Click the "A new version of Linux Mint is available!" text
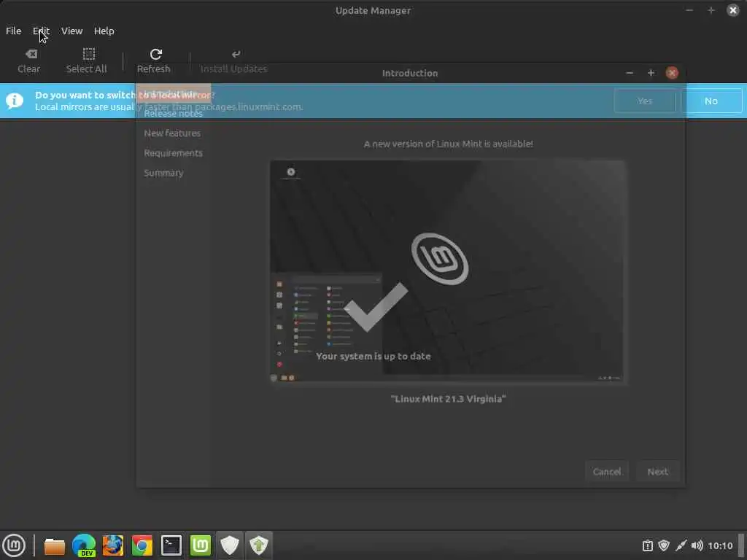747x560 pixels. 449,144
